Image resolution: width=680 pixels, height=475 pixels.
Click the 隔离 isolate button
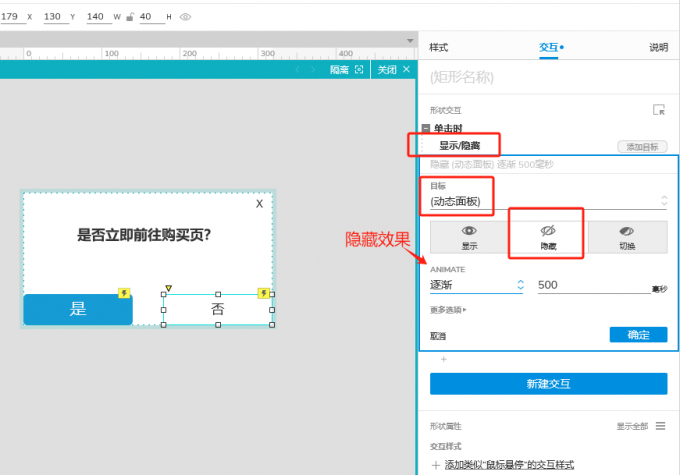[347, 70]
